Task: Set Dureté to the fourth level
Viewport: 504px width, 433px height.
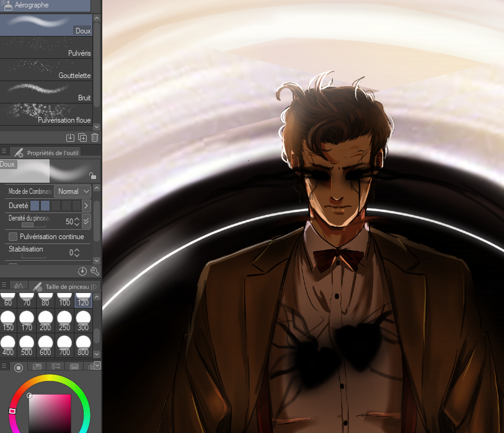Action: (x=66, y=206)
